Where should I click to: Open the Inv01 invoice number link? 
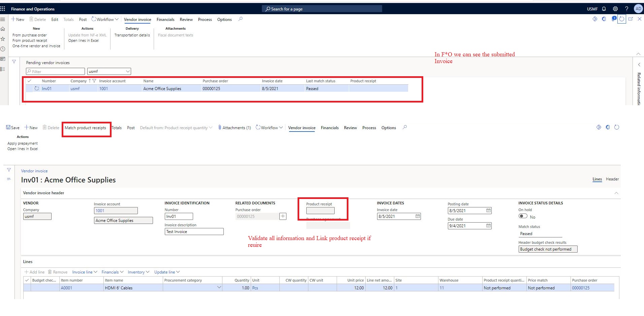tap(47, 88)
